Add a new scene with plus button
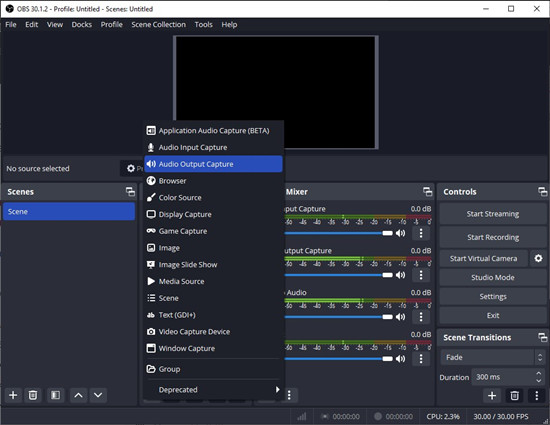550x425 pixels. (13, 395)
